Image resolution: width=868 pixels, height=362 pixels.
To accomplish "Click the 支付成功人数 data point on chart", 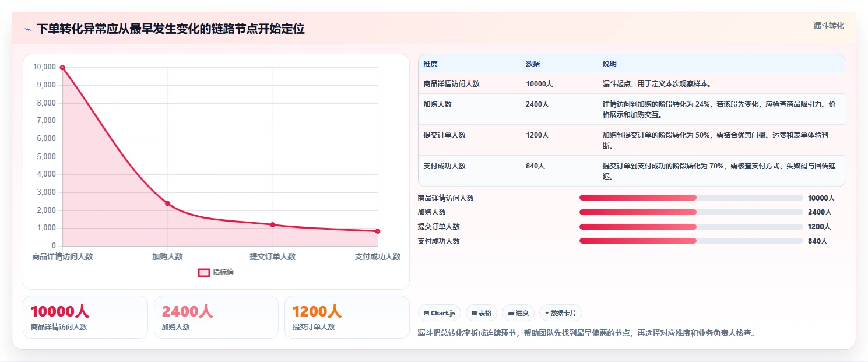I will [x=378, y=231].
